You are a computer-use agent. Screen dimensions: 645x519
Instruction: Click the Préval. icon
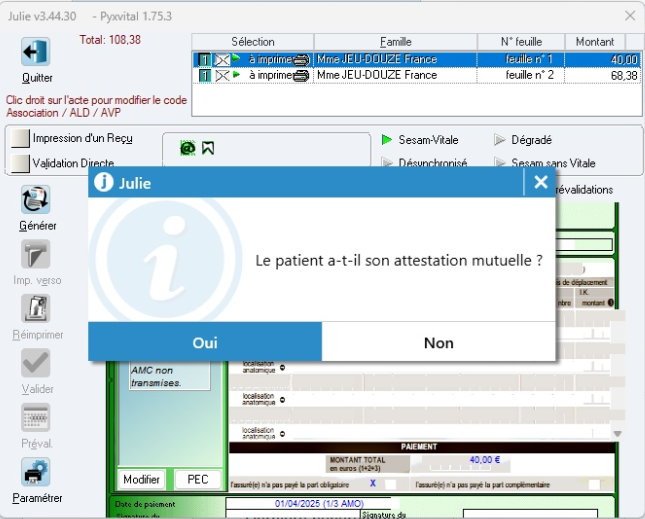pyautogui.click(x=37, y=417)
